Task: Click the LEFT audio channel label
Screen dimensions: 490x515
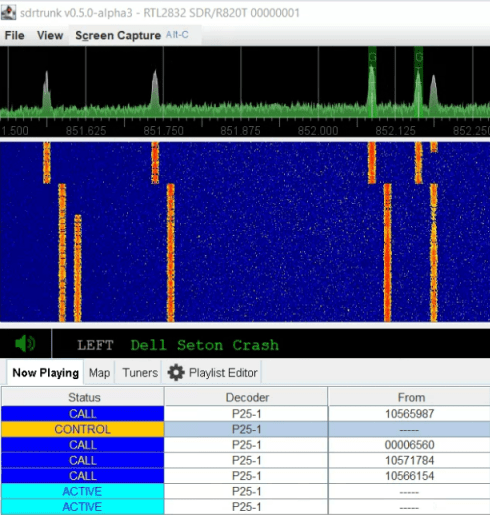Action: click(x=95, y=345)
